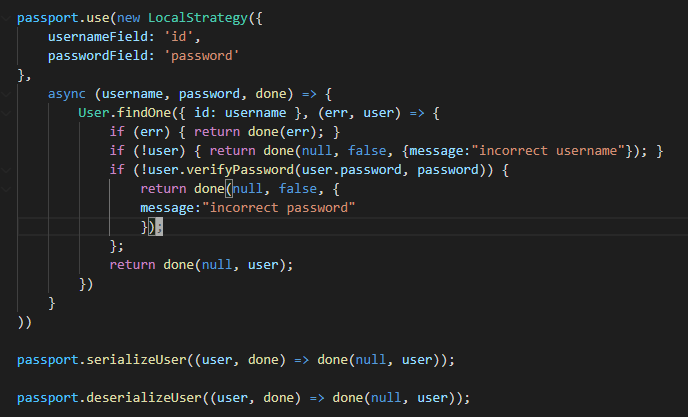Click the highlighted closing parenthesis after '}'
The height and width of the screenshot is (417, 688).
(x=152, y=226)
